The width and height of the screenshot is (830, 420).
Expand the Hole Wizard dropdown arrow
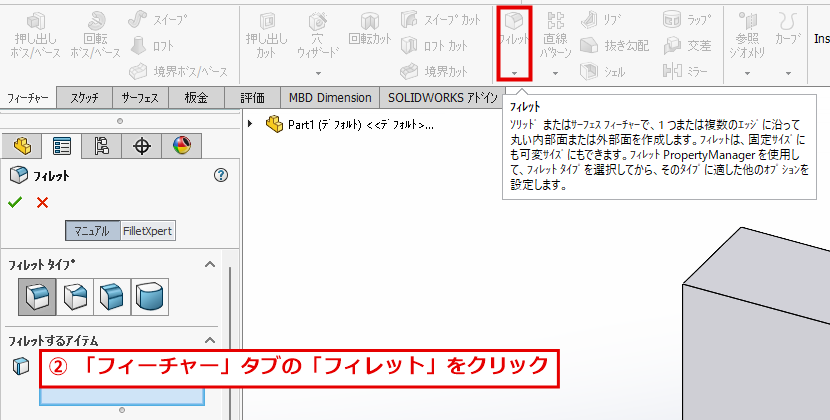[x=318, y=73]
